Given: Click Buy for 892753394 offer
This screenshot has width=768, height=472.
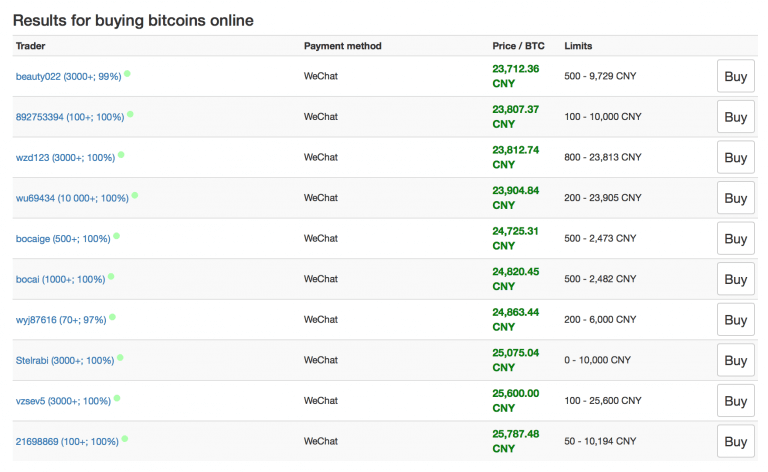Looking at the screenshot, I should pos(736,117).
